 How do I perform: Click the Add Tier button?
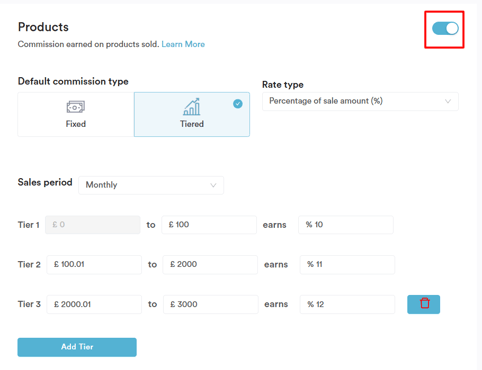77,347
